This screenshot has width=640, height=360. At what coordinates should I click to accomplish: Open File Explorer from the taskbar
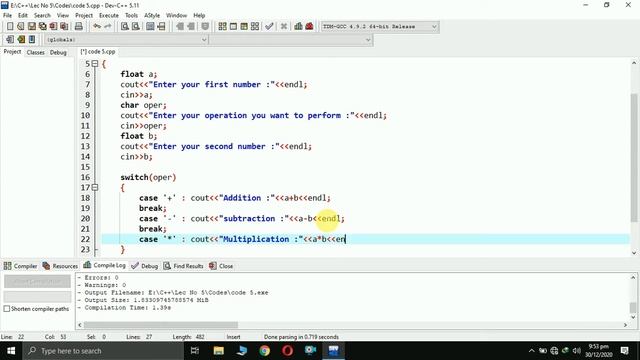219,351
